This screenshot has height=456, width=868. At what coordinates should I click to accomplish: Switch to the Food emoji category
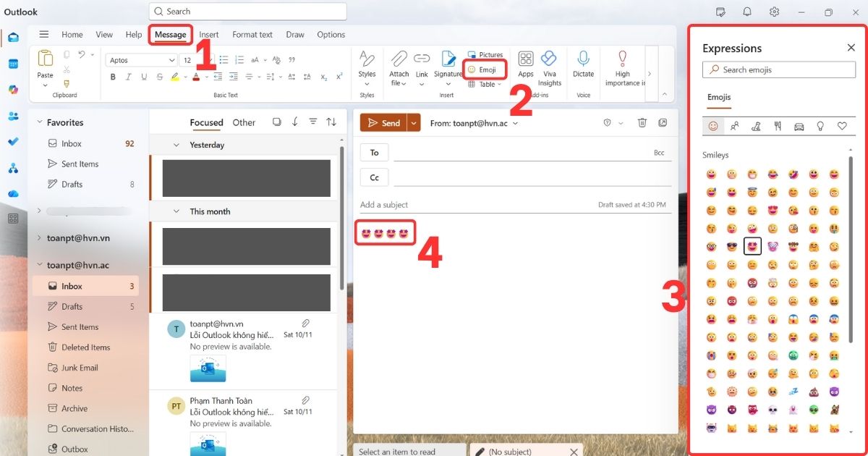point(778,126)
